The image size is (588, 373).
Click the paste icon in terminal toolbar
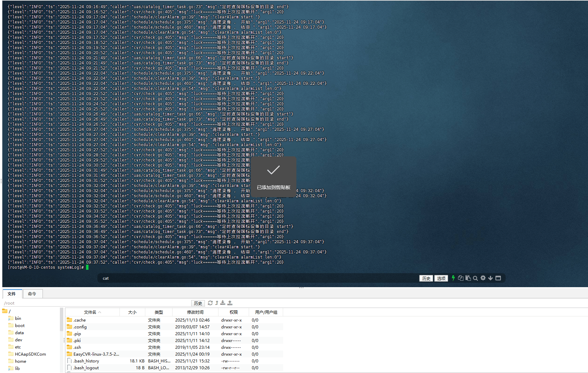(x=468, y=278)
